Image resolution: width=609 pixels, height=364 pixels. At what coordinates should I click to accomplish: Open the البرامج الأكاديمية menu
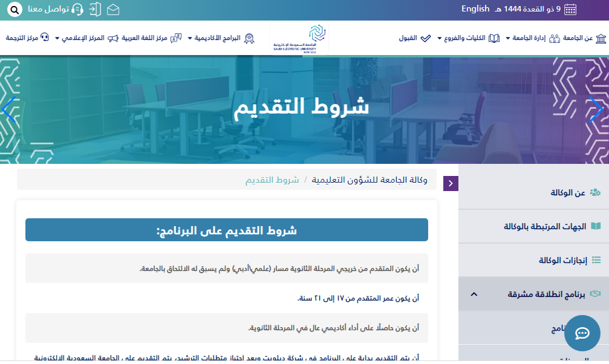218,38
